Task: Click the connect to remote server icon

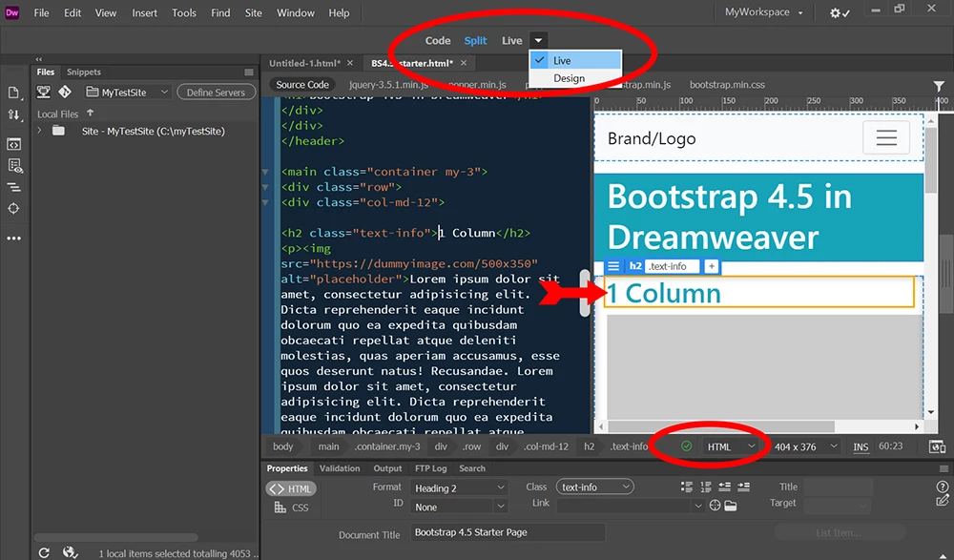Action: pos(43,92)
